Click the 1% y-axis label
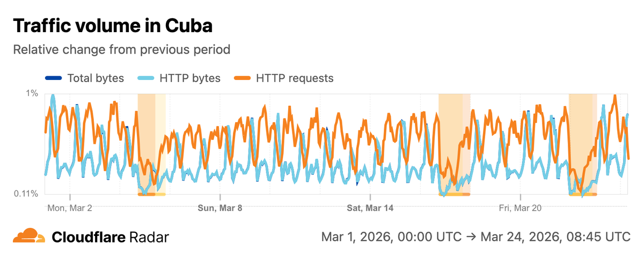Screen dimensions: 644x258 (32, 94)
